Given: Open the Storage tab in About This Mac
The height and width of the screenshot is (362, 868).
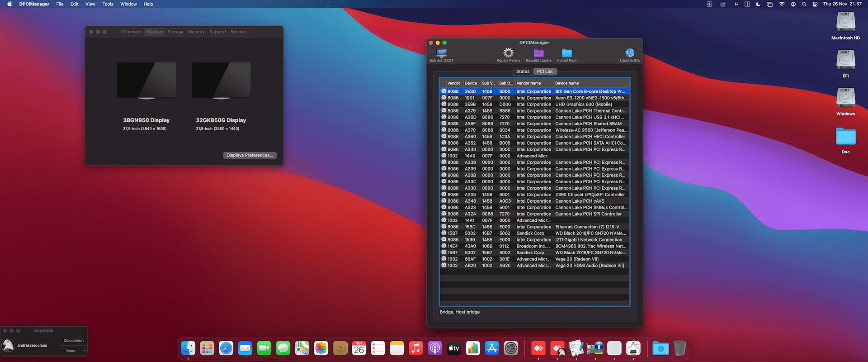Looking at the screenshot, I should point(175,32).
